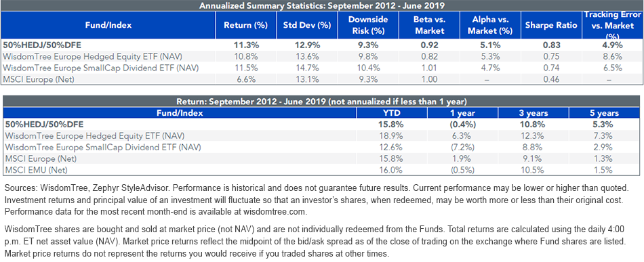Select the Downside Risk (%) header
Image resolution: width=644 pixels, height=262 pixels.
pyautogui.click(x=368, y=25)
